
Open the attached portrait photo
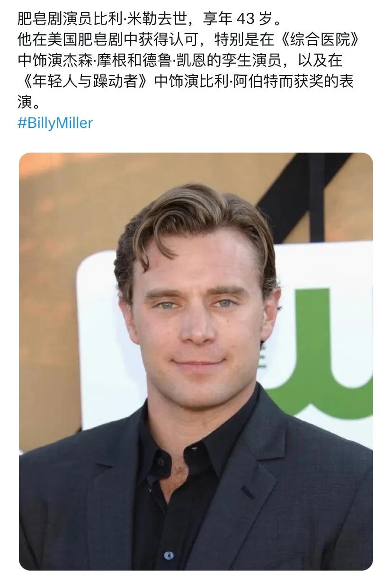pos(196,361)
